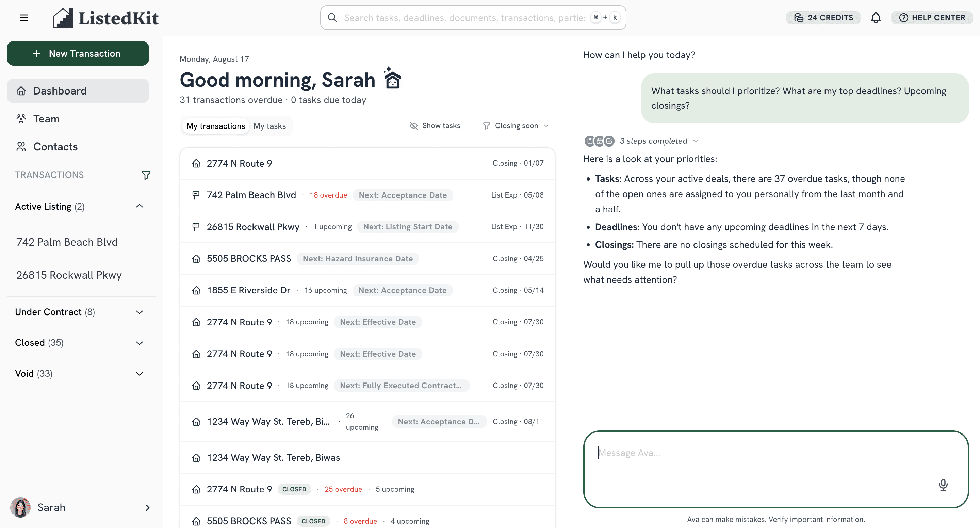Image resolution: width=980 pixels, height=528 pixels.
Task: Open the Closing soon sort dropdown
Action: [x=516, y=126]
